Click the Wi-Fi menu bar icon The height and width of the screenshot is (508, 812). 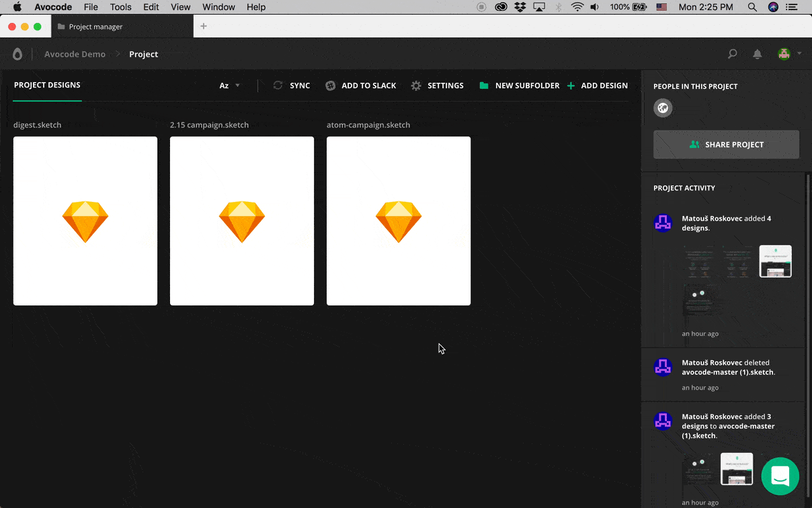point(577,7)
